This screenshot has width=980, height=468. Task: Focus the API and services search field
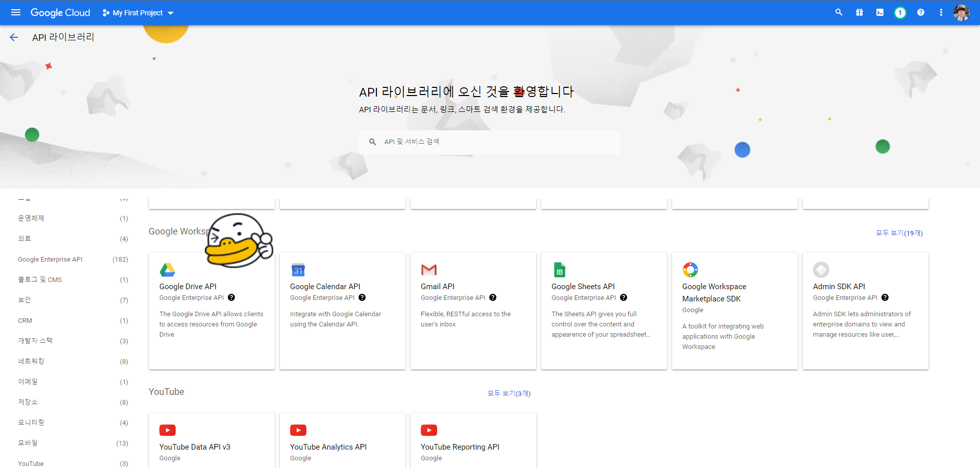click(x=490, y=142)
